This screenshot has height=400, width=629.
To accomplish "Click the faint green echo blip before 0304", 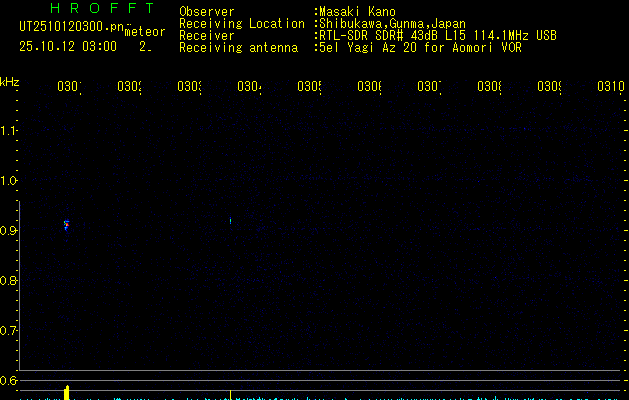I will [230, 221].
